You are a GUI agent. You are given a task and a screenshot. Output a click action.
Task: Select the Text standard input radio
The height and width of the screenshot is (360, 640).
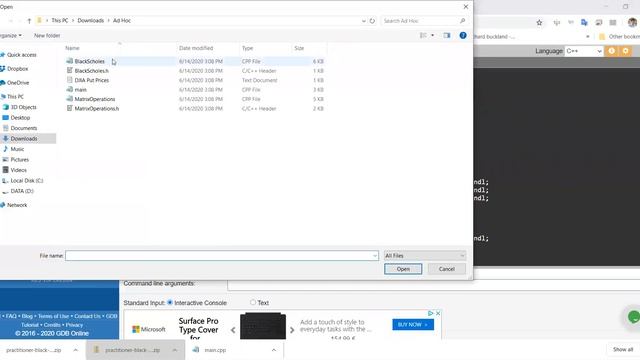click(253, 302)
